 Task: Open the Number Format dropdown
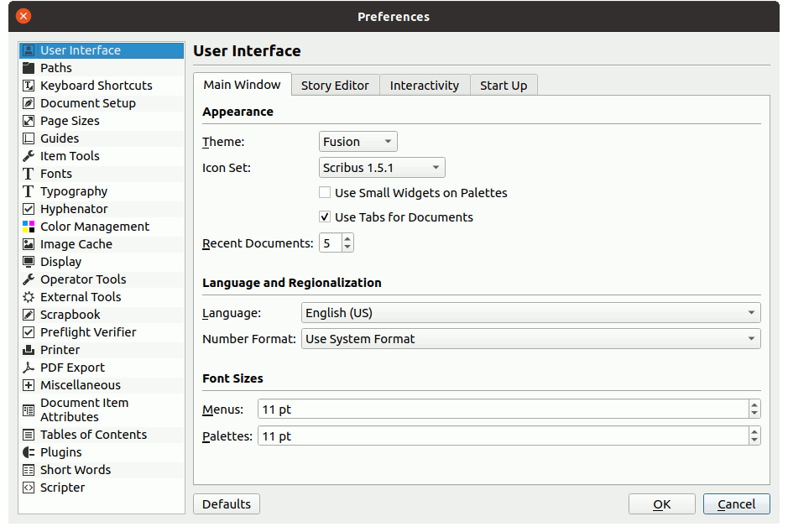(530, 339)
